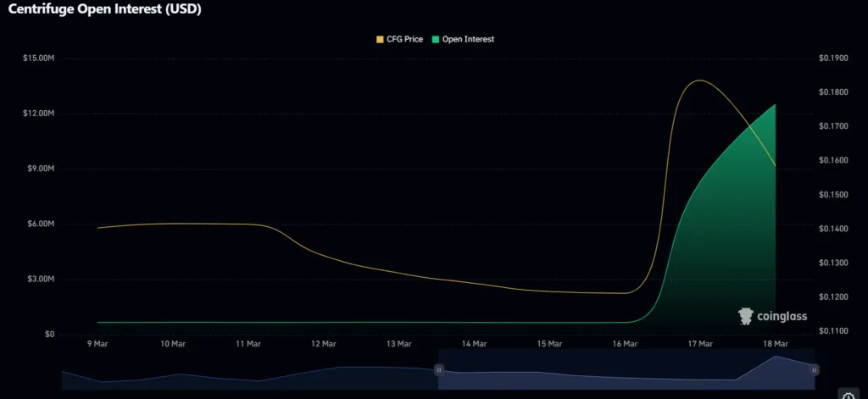Click the $0.1400 price axis label

833,229
